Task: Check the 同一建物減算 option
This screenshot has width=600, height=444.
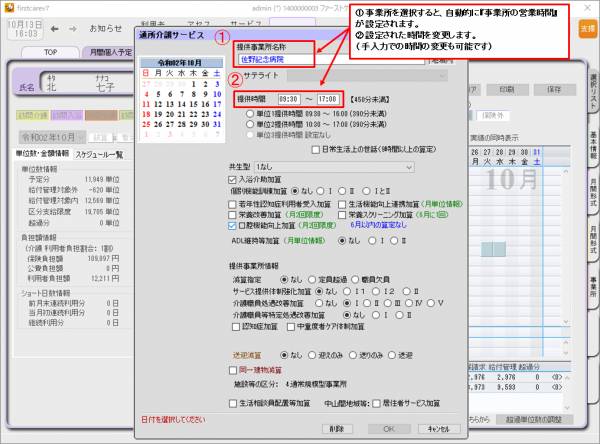Action: tap(231, 369)
